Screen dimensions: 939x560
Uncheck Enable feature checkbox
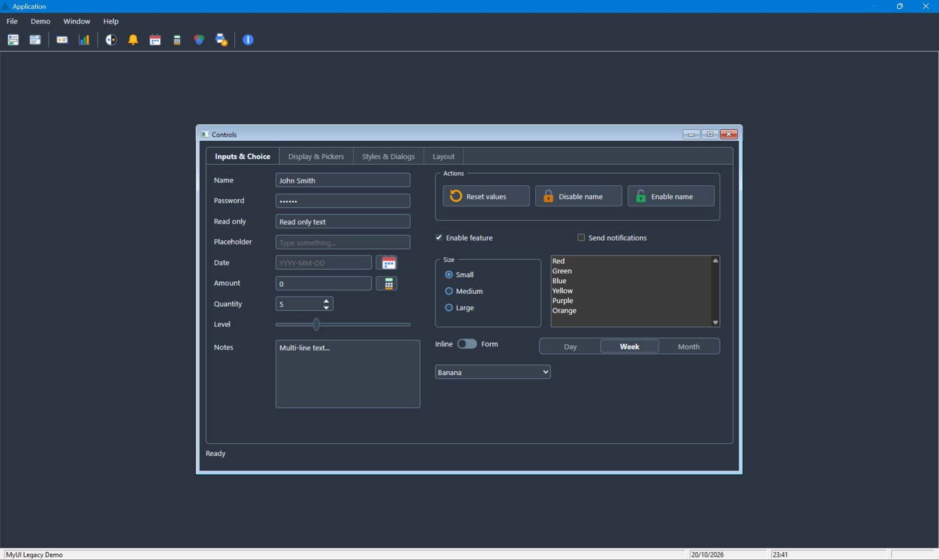pyautogui.click(x=439, y=237)
